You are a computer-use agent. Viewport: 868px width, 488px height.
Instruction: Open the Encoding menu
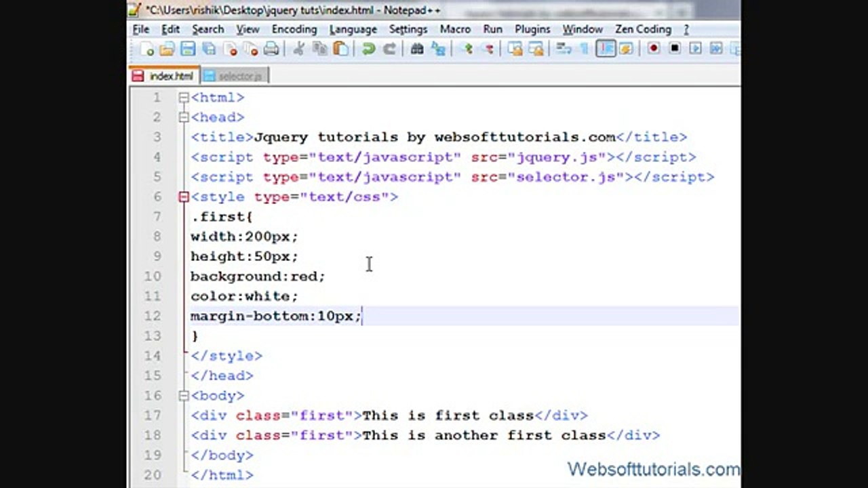click(x=294, y=29)
